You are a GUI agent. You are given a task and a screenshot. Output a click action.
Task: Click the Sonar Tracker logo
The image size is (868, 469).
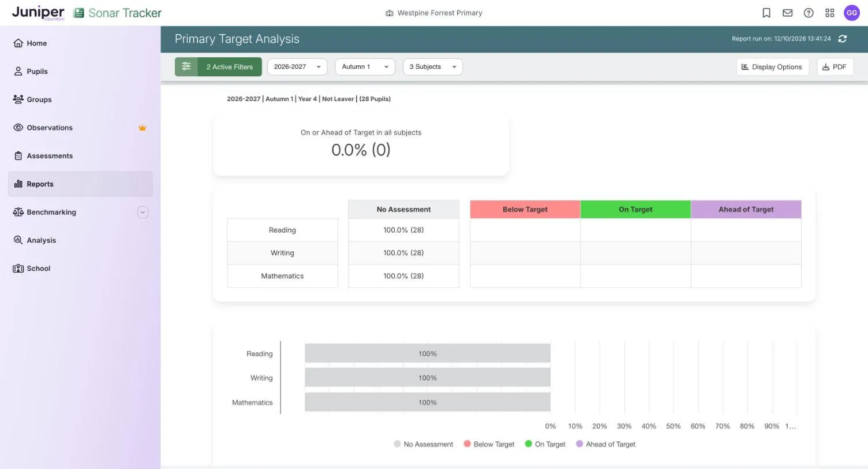pyautogui.click(x=118, y=13)
